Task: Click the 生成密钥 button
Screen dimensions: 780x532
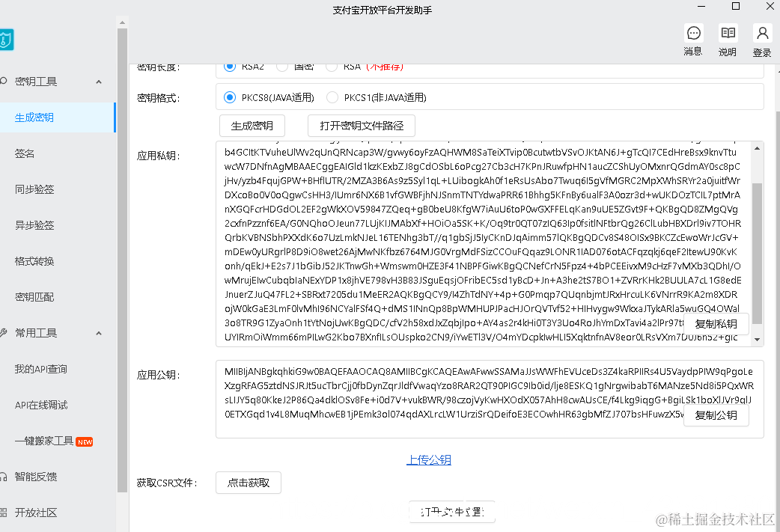Action: 252,126
